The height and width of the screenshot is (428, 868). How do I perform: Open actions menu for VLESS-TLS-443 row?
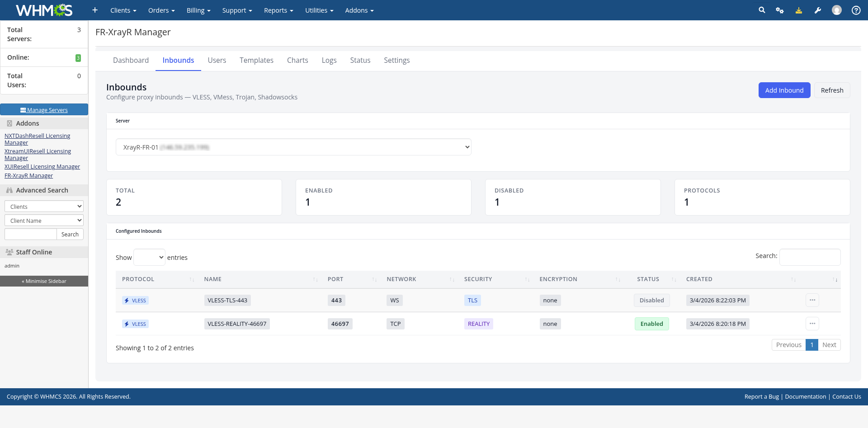click(x=812, y=300)
